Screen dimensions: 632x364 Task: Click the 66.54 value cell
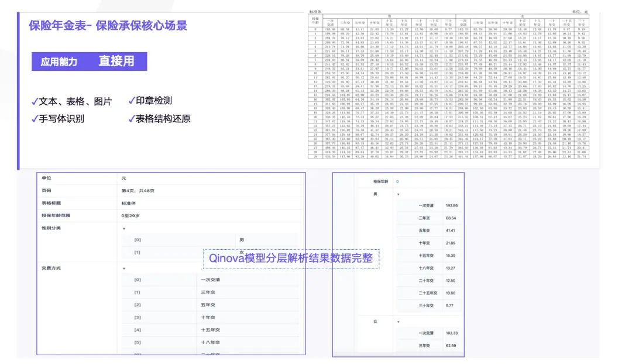coord(451,218)
